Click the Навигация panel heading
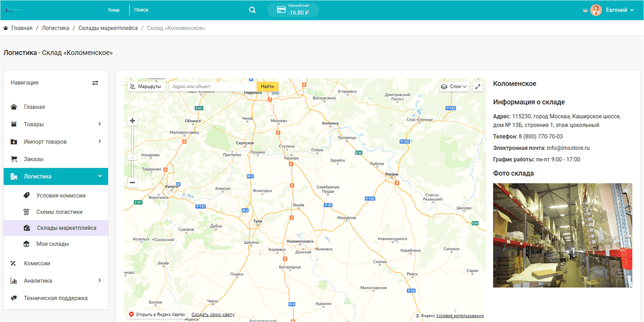Screen dimensions: 644x322 24,83
